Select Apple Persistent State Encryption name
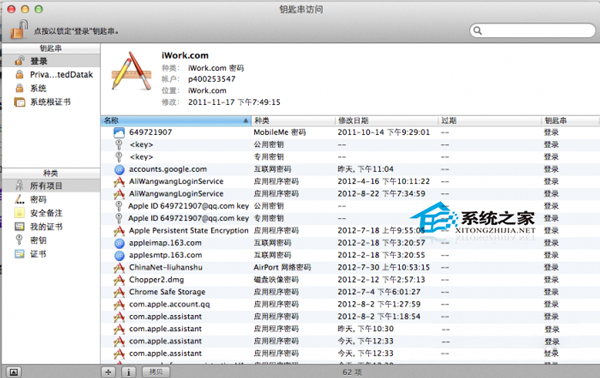 click(189, 231)
